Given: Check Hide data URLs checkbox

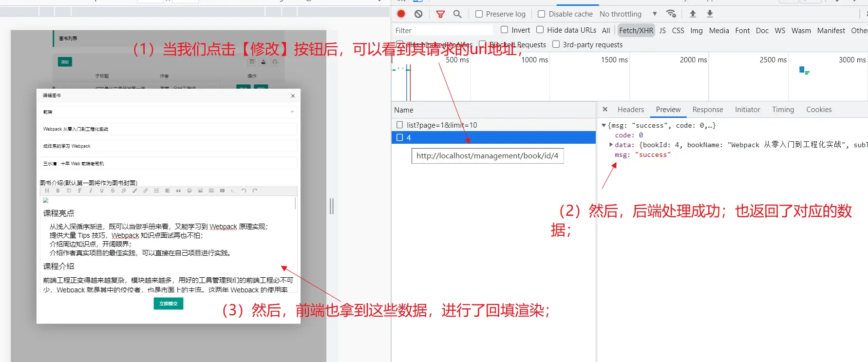Looking at the screenshot, I should (540, 30).
